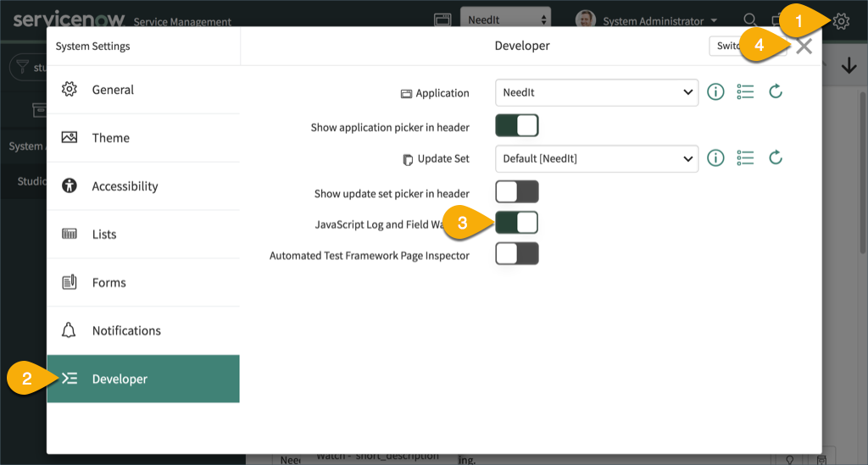Refresh the Update Set picker
The height and width of the screenshot is (465, 868).
775,158
